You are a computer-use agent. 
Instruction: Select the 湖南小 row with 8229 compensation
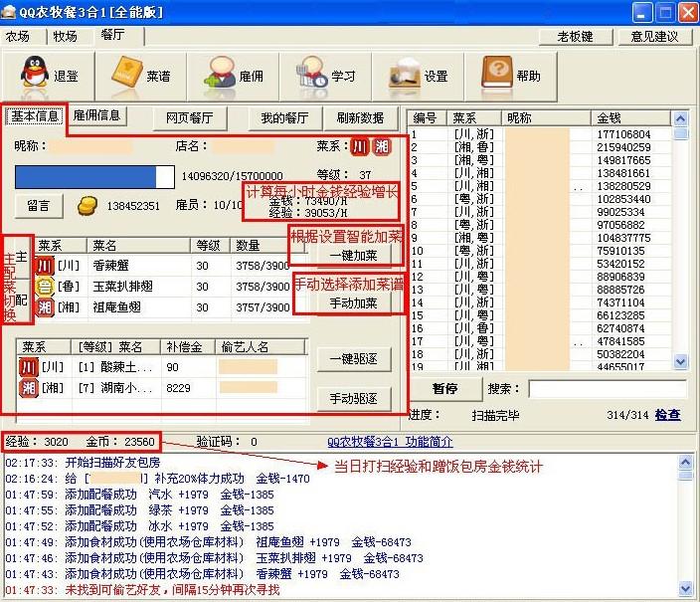coord(162,388)
